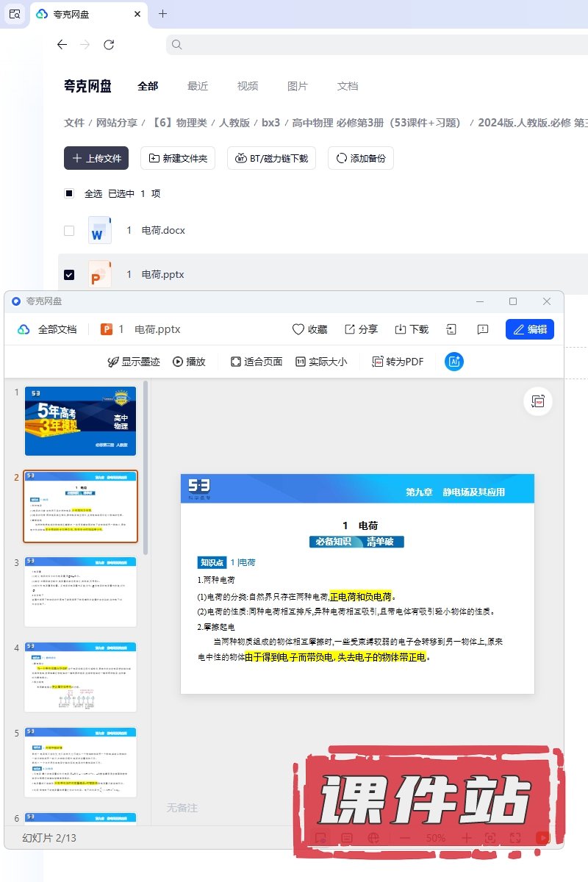Viewport: 588px width, 882px height.
Task: Click the 上传文件 upload button
Action: 96,158
